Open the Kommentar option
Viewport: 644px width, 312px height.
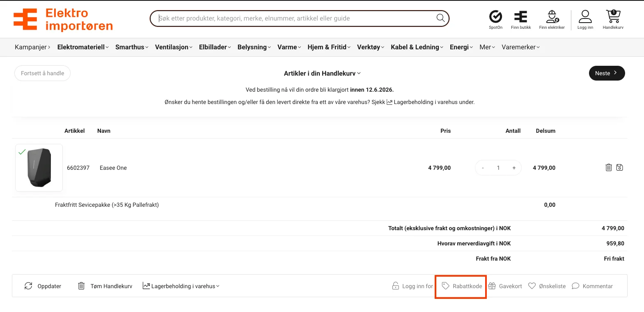[592, 286]
